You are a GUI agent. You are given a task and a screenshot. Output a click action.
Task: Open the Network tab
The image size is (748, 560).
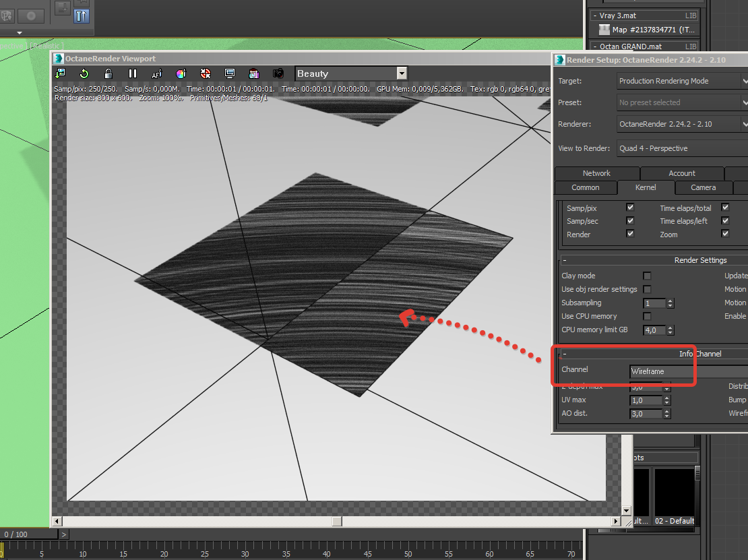tap(596, 173)
